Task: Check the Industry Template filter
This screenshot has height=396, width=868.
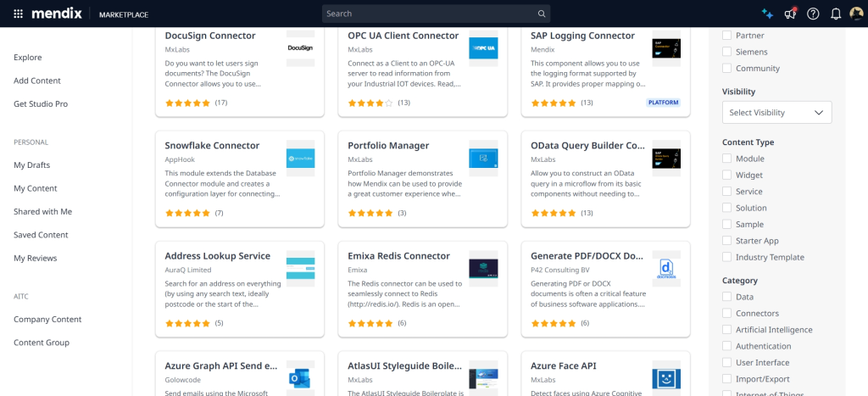Action: 726,258
